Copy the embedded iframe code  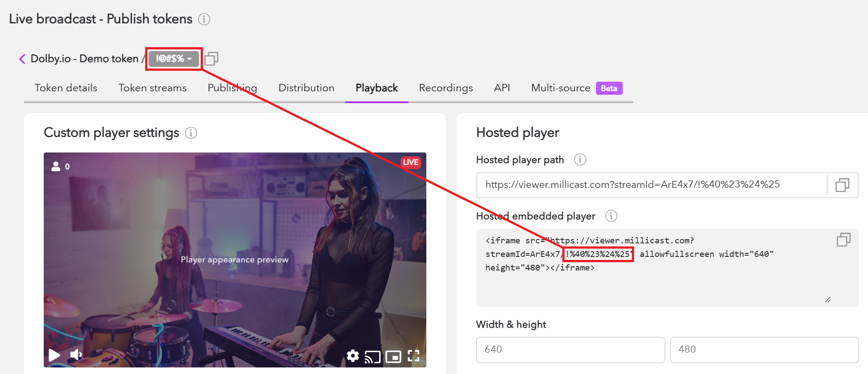[844, 239]
